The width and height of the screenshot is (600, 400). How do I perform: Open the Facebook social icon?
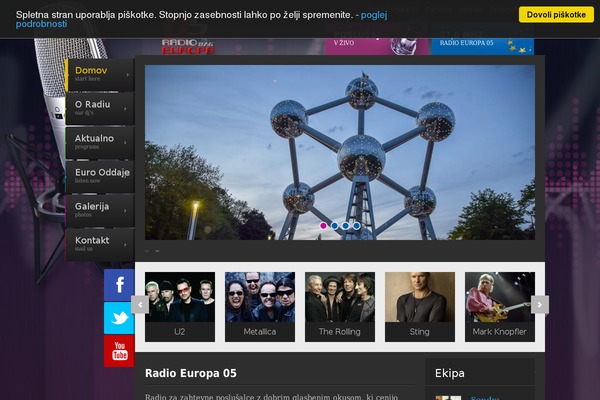[119, 285]
